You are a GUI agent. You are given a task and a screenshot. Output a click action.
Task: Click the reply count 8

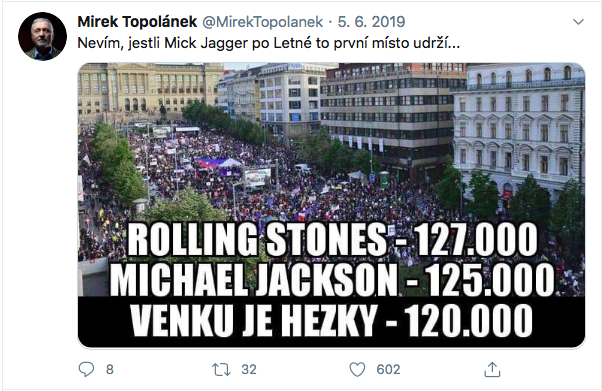110,369
